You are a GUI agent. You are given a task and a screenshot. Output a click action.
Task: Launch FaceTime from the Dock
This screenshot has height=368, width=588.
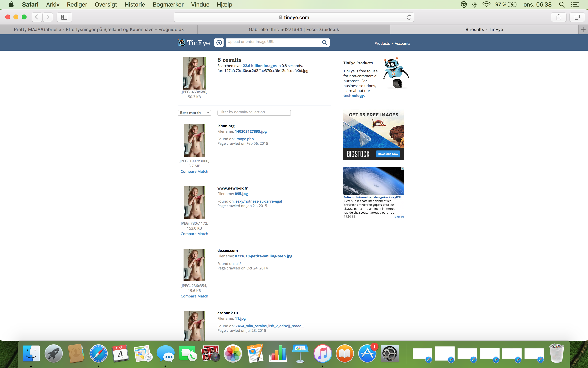[188, 353]
